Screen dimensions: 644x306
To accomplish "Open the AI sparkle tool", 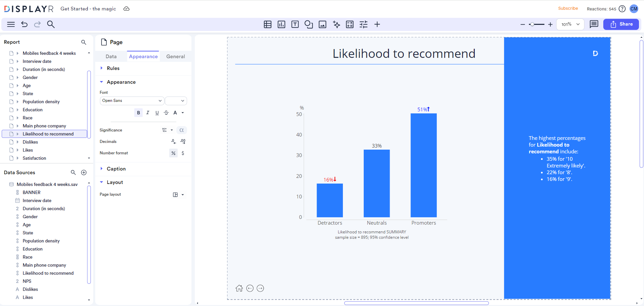I will click(336, 24).
